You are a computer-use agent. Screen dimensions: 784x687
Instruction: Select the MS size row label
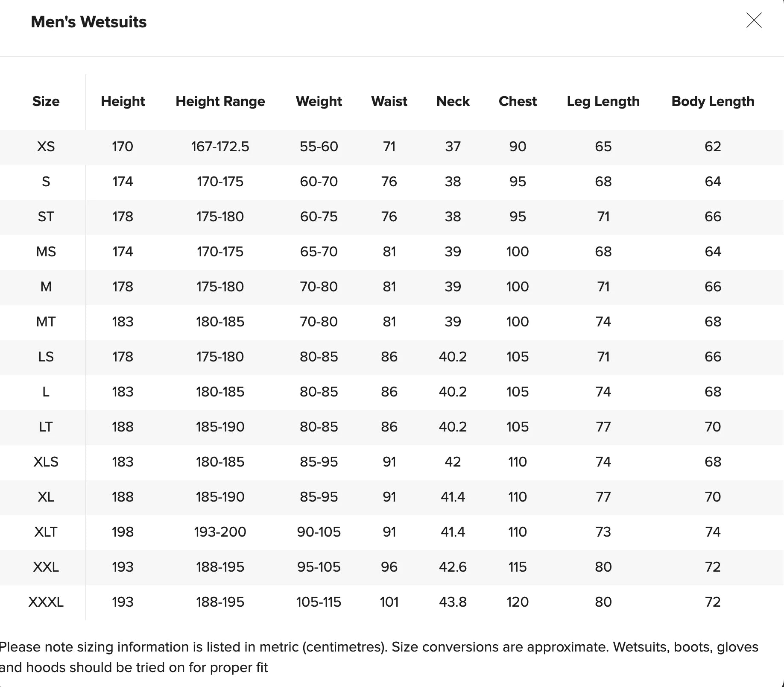click(x=46, y=252)
